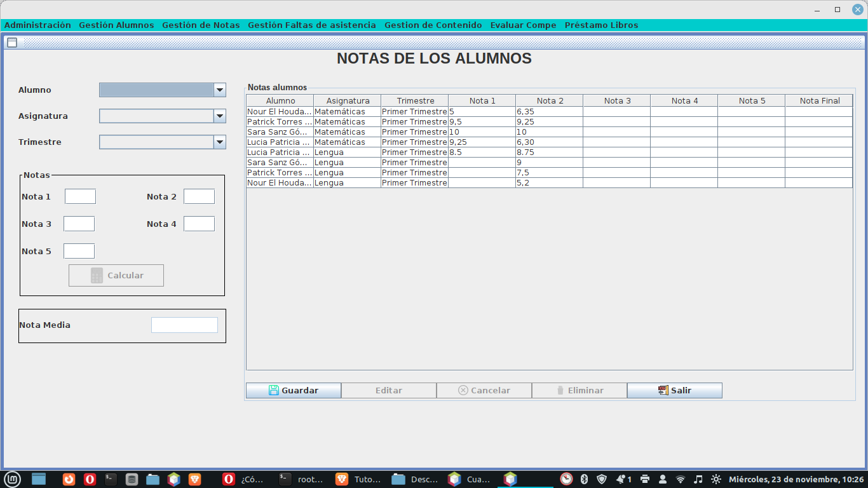Screen dimensions: 868x488
Task: Click the shield security tray icon
Action: pyautogui.click(x=602, y=479)
